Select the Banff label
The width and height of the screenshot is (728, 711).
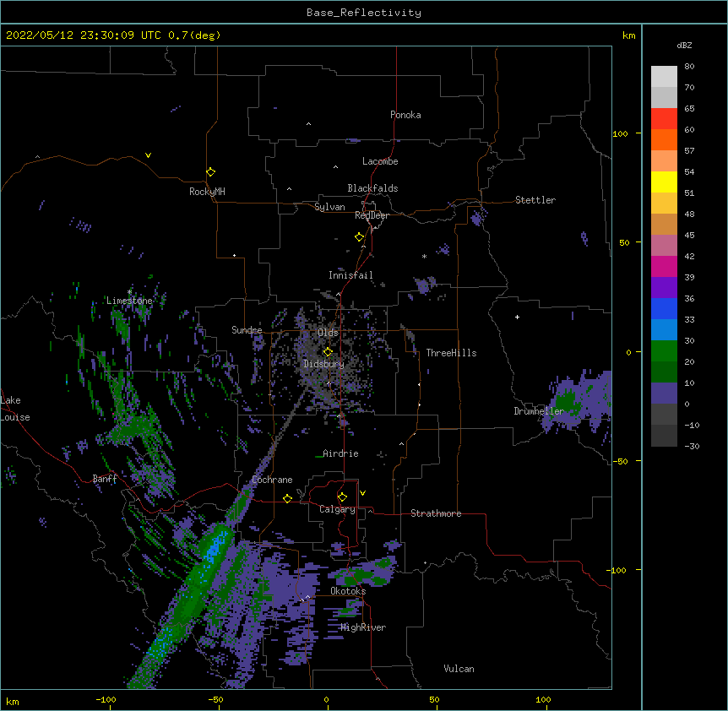105,479
